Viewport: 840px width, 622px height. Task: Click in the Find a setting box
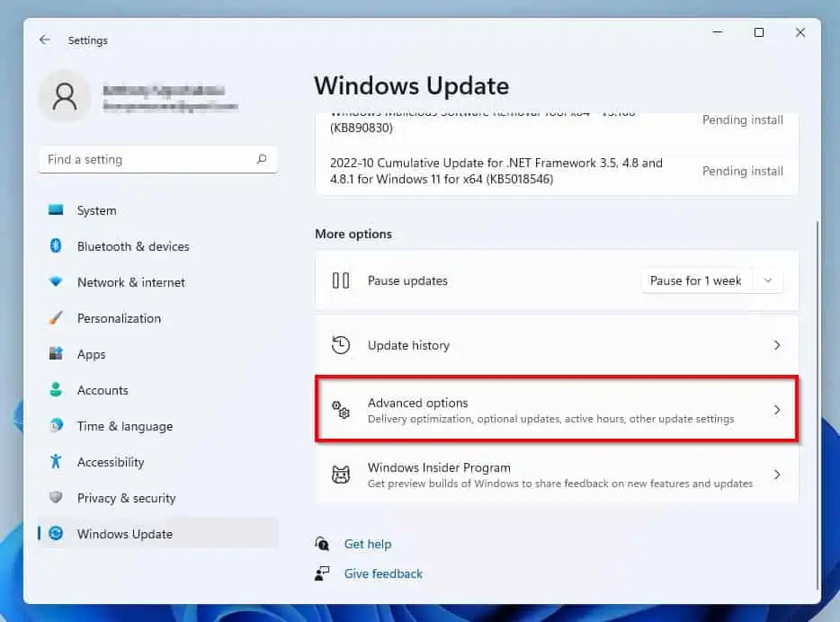click(x=158, y=159)
